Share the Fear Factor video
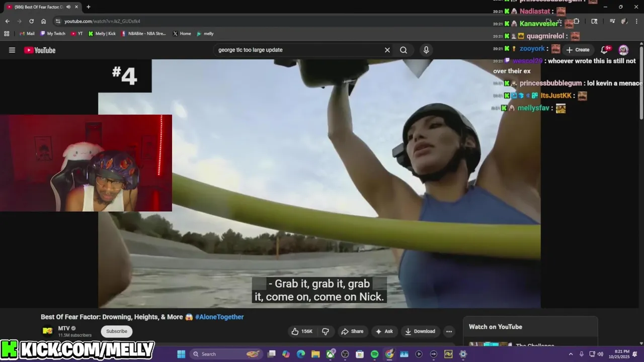 (x=352, y=331)
